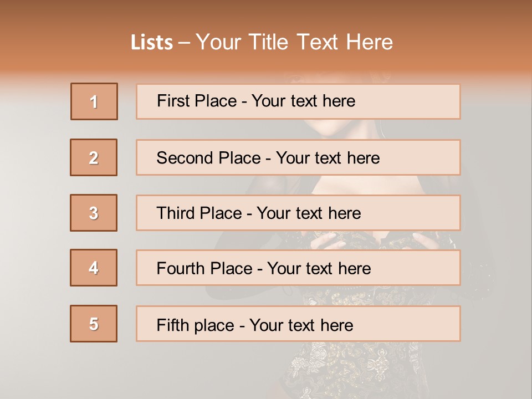
Task: Click the words 'Fourth Place'
Action: [204, 268]
